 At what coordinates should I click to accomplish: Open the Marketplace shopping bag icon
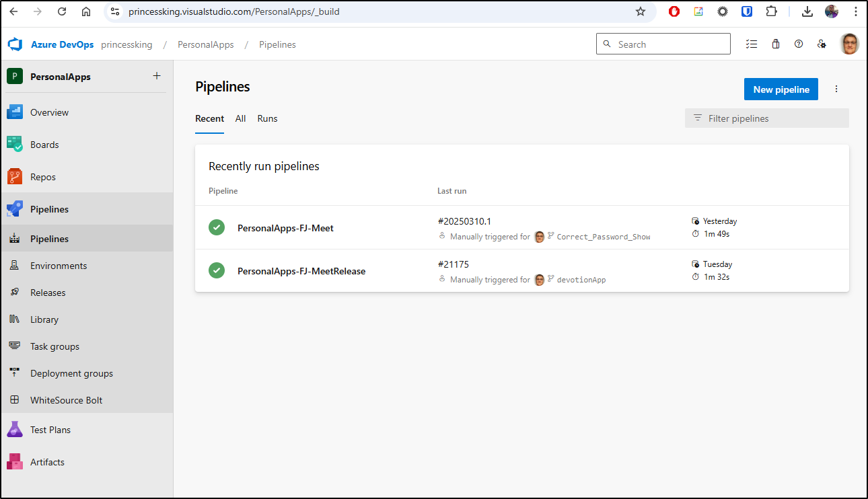click(x=776, y=44)
